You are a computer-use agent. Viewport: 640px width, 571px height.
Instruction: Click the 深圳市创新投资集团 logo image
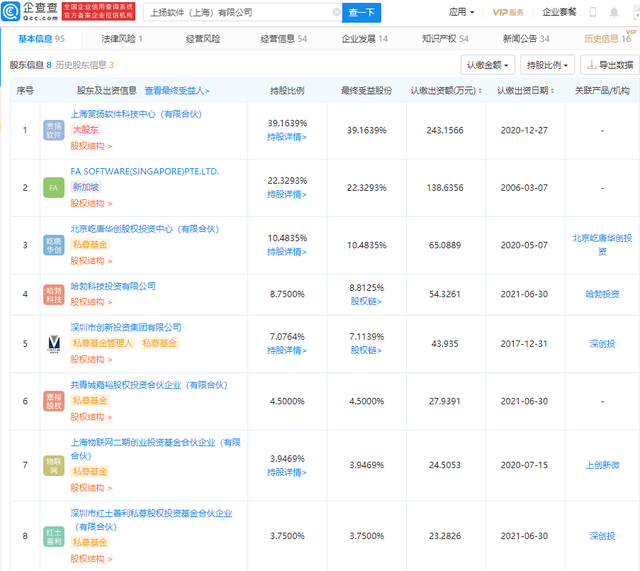54,344
